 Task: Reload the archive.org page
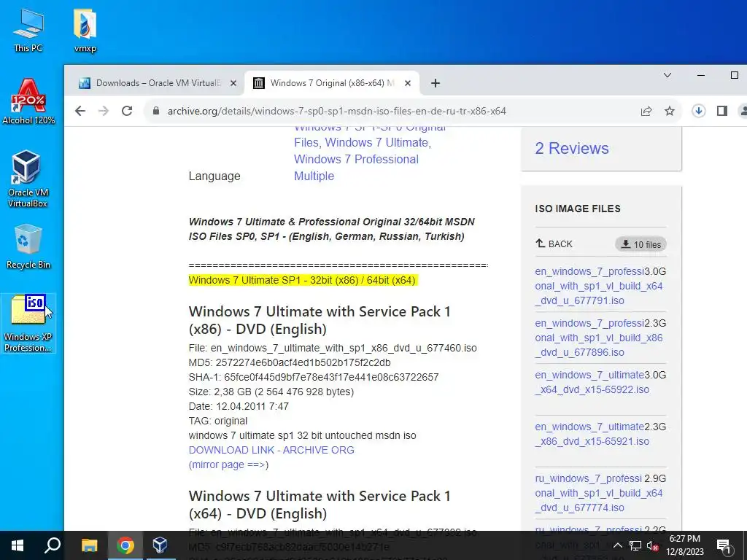(x=127, y=111)
